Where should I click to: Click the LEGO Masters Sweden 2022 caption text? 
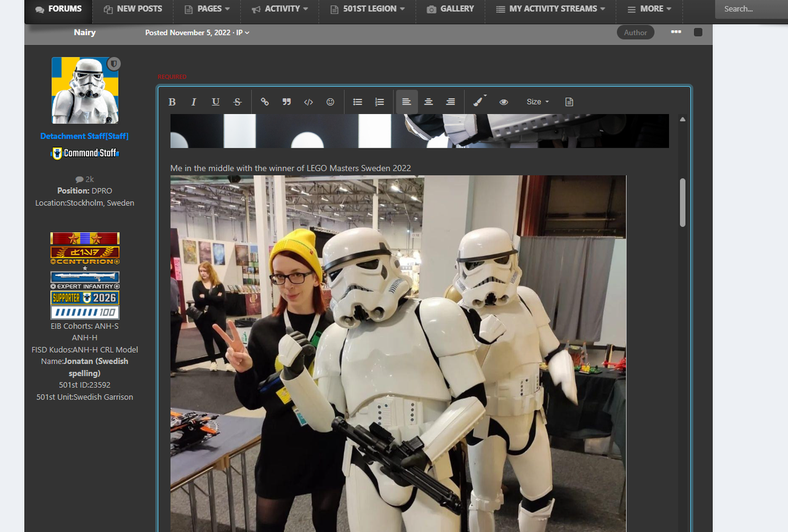tap(291, 168)
